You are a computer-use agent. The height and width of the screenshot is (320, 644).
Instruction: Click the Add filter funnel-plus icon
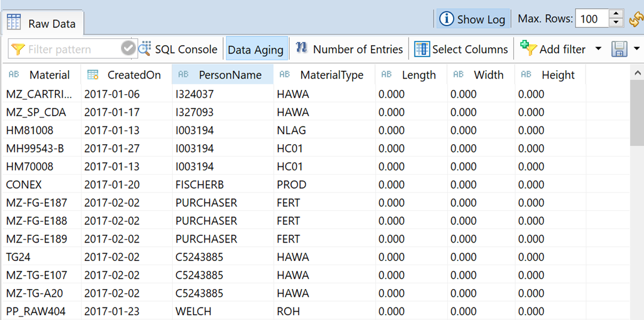coord(528,48)
